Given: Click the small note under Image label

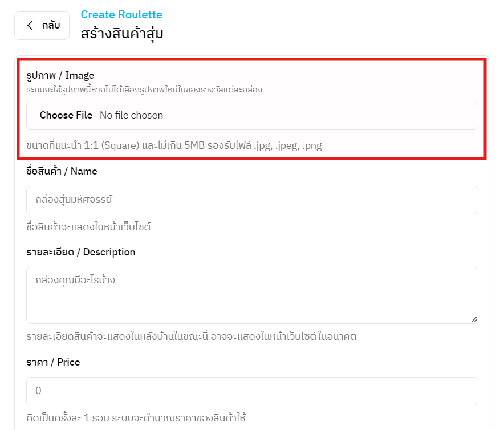Looking at the screenshot, I should point(144,90).
